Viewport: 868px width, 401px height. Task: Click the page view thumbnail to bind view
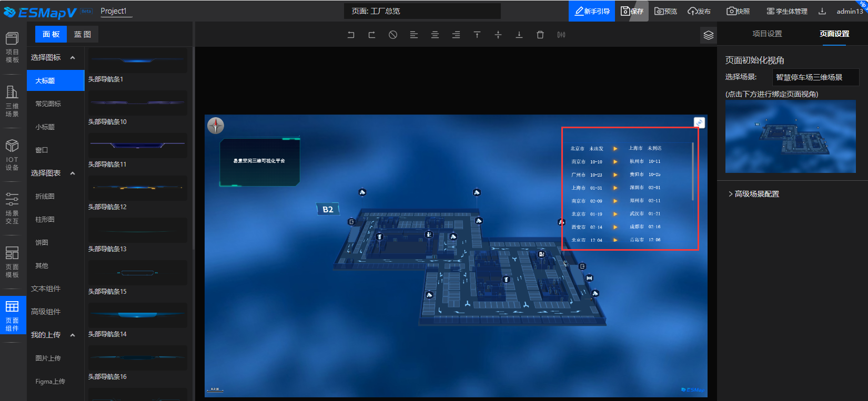[790, 136]
